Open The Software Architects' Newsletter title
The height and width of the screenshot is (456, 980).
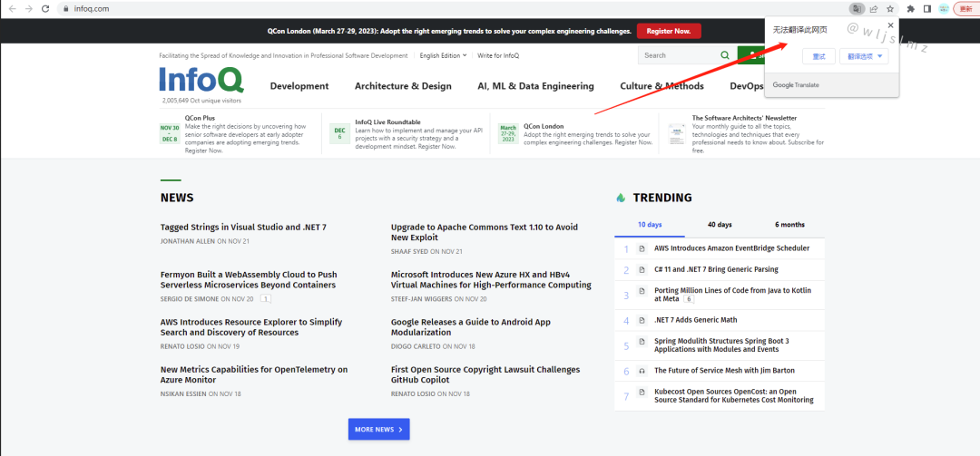(744, 118)
